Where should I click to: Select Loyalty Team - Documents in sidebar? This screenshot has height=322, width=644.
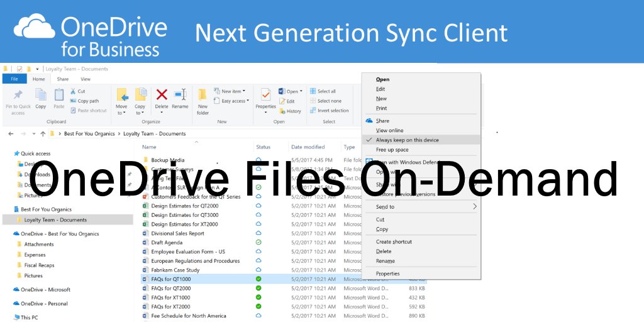(x=67, y=219)
